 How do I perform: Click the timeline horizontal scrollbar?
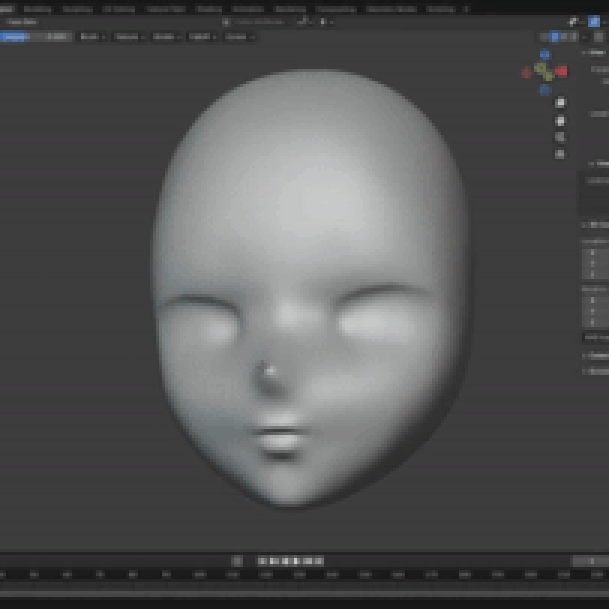(x=304, y=594)
